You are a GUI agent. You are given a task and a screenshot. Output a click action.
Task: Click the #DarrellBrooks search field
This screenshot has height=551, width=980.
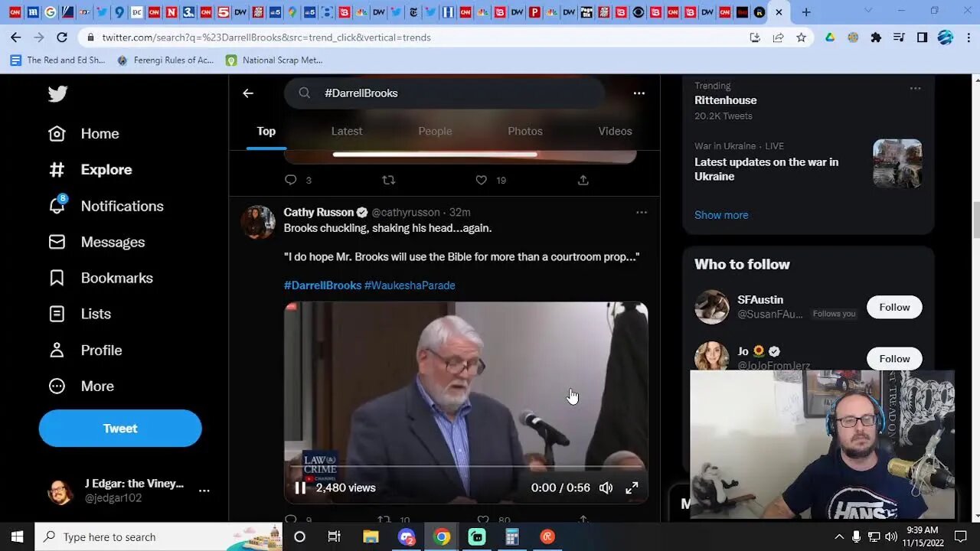[444, 93]
